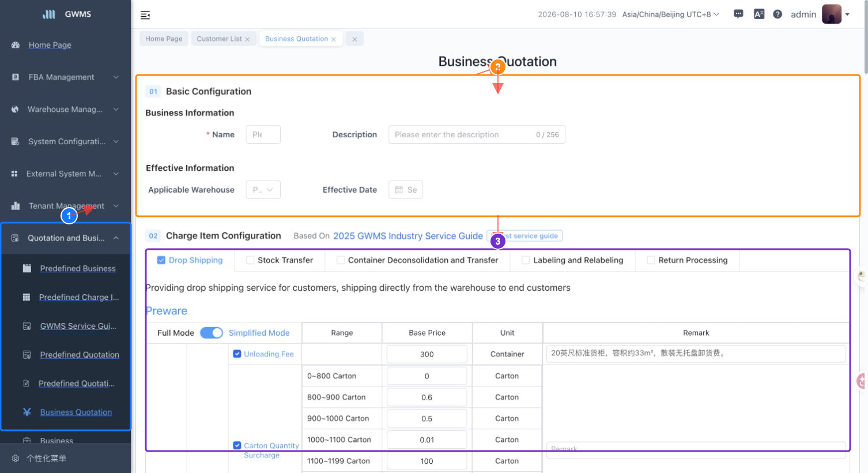Viewport: 868px width, 473px height.
Task: Click the Home Page dashboard icon
Action: [x=16, y=45]
